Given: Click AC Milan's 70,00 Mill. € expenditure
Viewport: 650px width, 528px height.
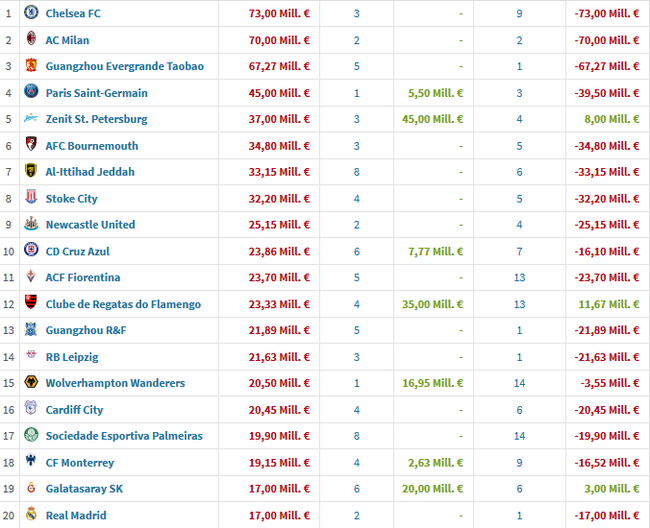Looking at the screenshot, I should click(x=279, y=40).
